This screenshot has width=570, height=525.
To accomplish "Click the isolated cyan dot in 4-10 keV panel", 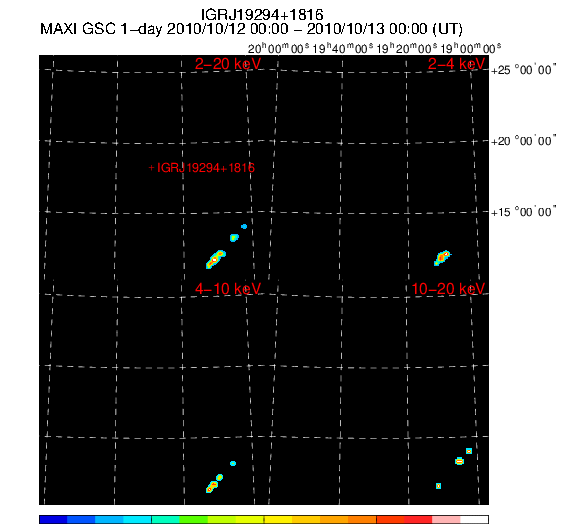I will click(x=233, y=463).
